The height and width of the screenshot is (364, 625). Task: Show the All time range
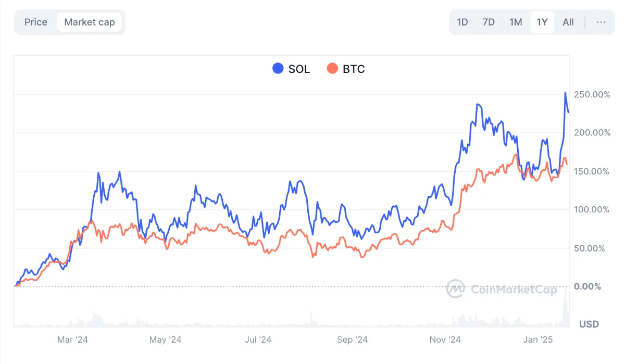tap(568, 22)
